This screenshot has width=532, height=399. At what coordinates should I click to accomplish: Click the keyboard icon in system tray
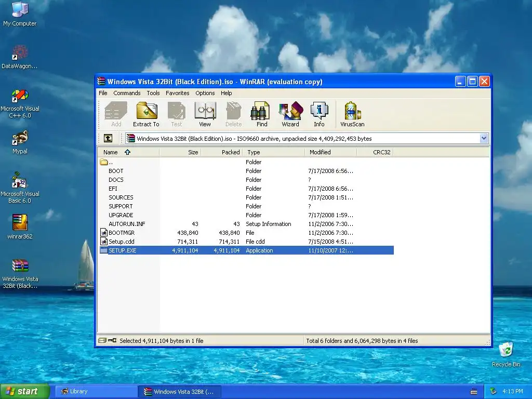474,392
